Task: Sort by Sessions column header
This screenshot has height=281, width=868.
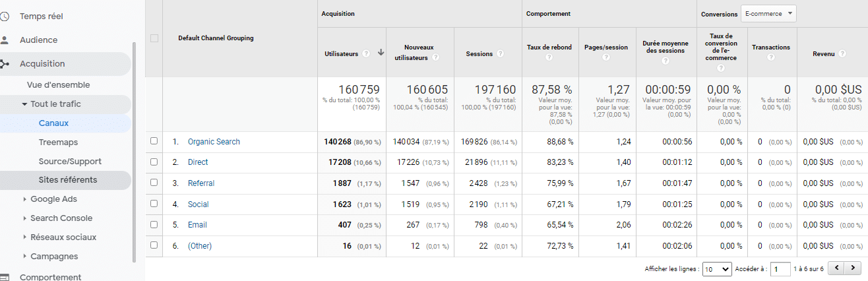Action: (x=479, y=54)
